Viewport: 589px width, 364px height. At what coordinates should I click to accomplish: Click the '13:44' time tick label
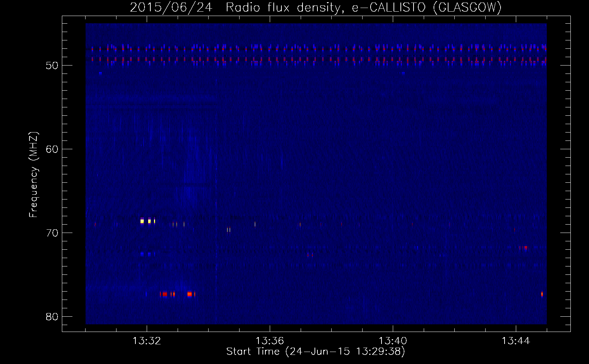tap(516, 341)
